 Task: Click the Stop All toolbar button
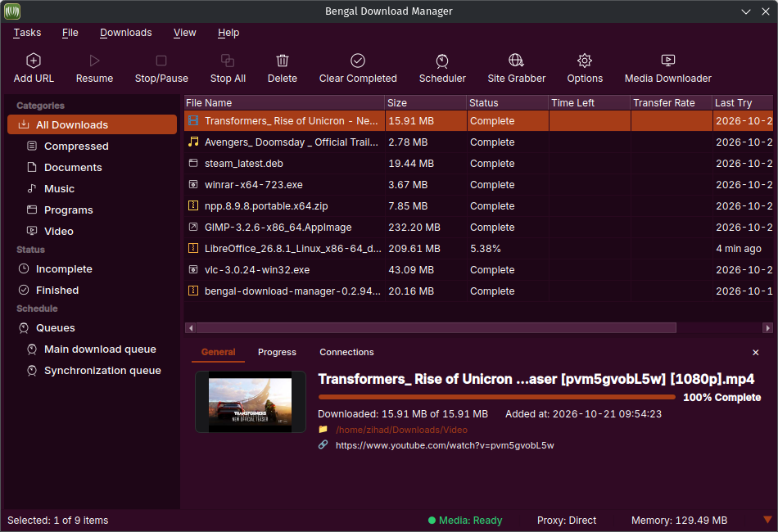click(228, 69)
